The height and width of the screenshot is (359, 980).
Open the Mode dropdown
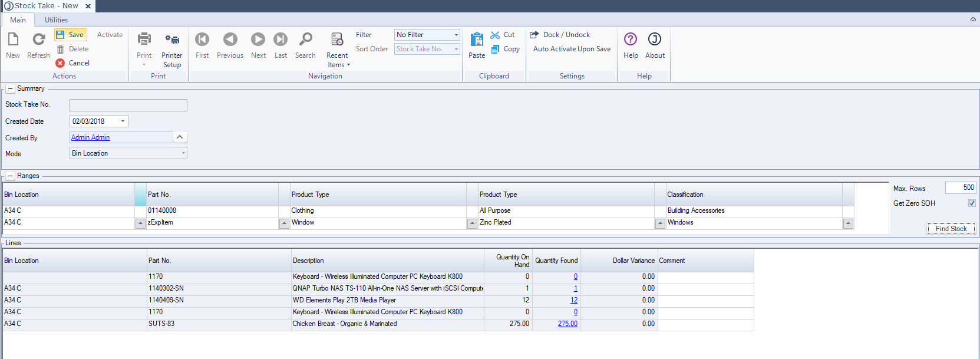pyautogui.click(x=183, y=153)
